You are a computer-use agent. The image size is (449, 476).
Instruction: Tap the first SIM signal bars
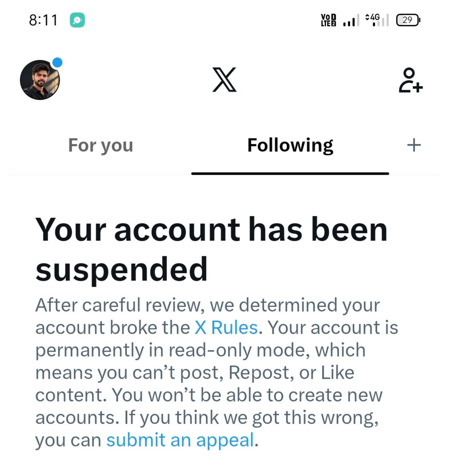coord(351,20)
